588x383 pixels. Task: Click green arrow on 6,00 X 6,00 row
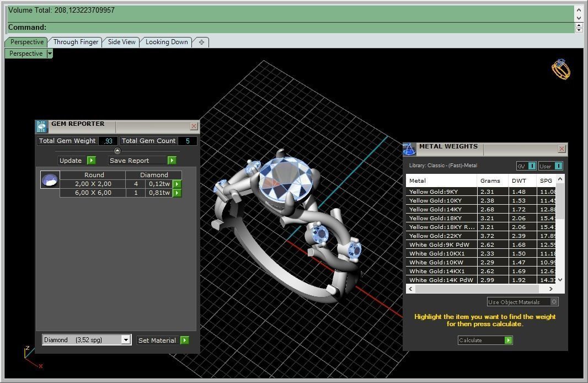click(x=177, y=193)
